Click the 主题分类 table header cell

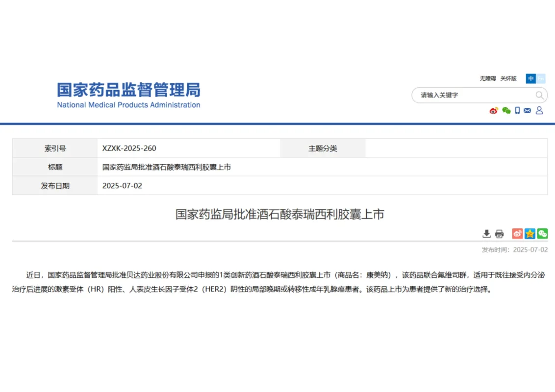coord(323,148)
